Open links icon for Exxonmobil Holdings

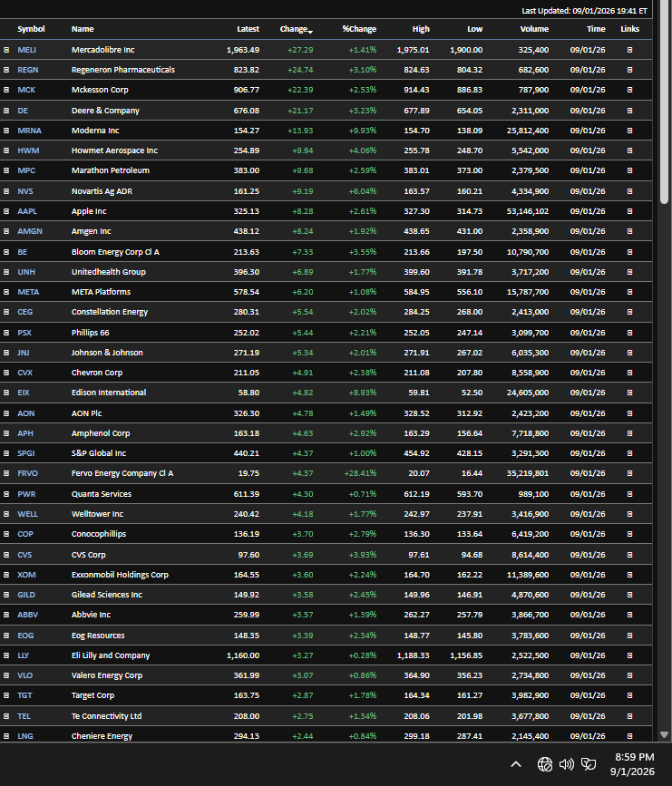point(630,575)
